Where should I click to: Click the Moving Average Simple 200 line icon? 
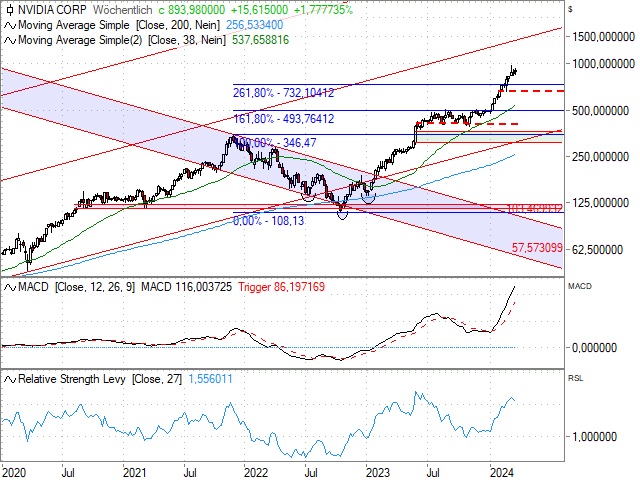(x=10, y=25)
